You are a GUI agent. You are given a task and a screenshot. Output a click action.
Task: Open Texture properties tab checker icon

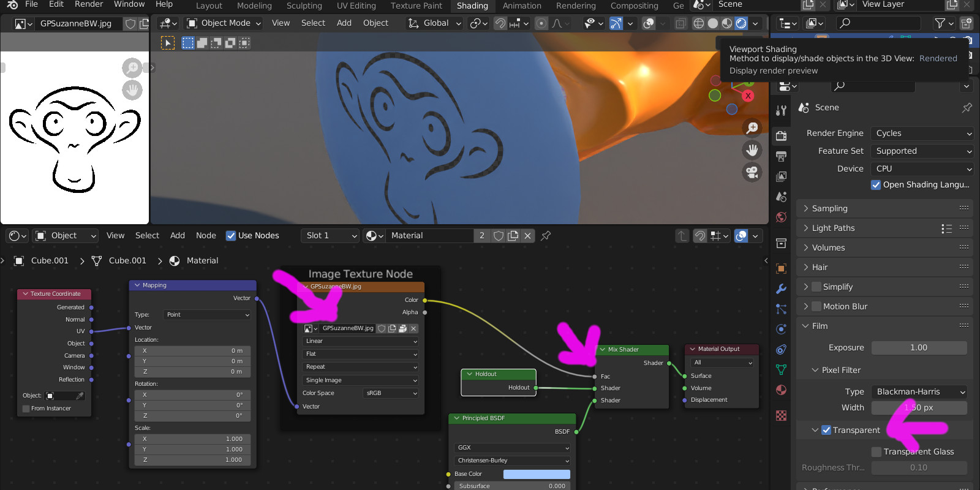(x=781, y=416)
